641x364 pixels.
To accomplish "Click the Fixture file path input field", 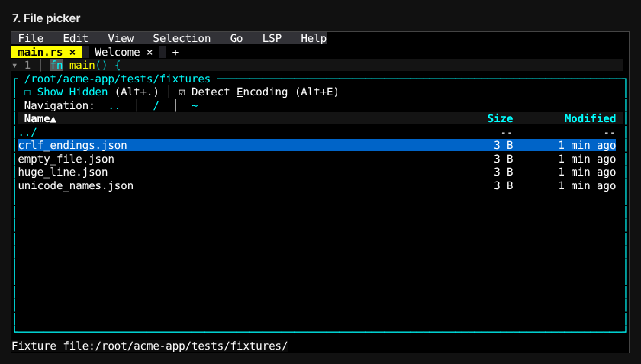I will pos(191,346).
